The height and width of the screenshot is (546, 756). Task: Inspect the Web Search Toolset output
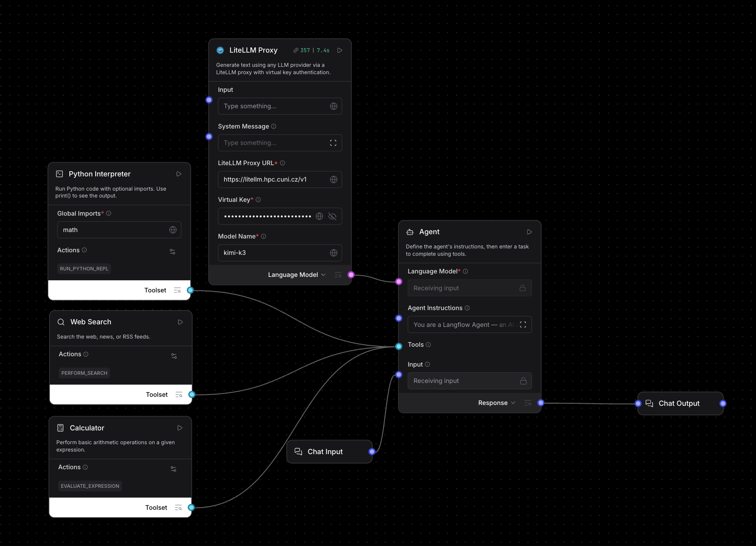click(179, 395)
